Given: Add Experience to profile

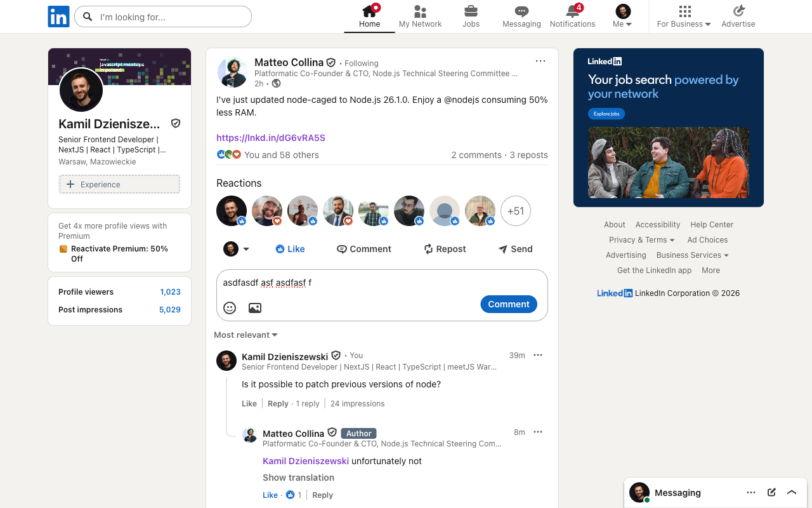Looking at the screenshot, I should pyautogui.click(x=119, y=184).
